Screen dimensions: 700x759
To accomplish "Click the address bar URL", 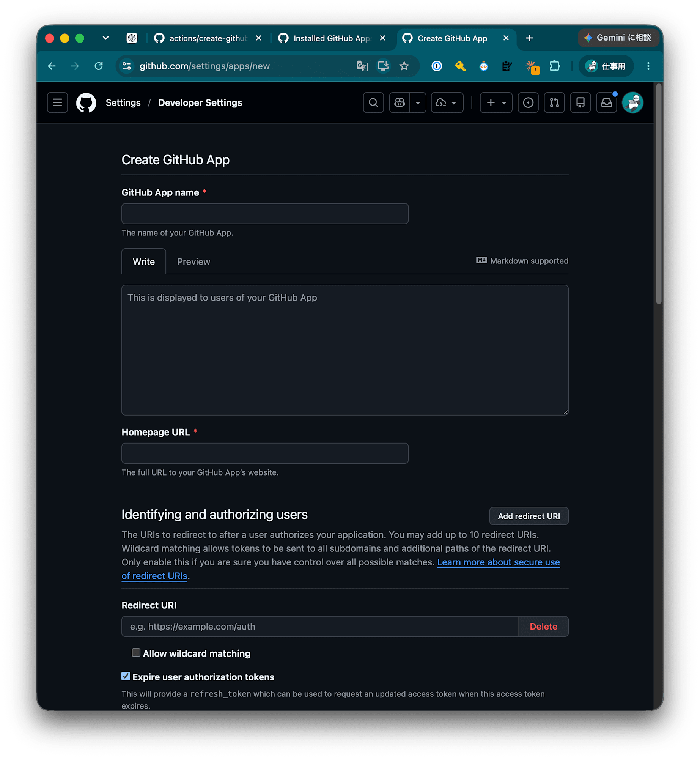I will 204,66.
